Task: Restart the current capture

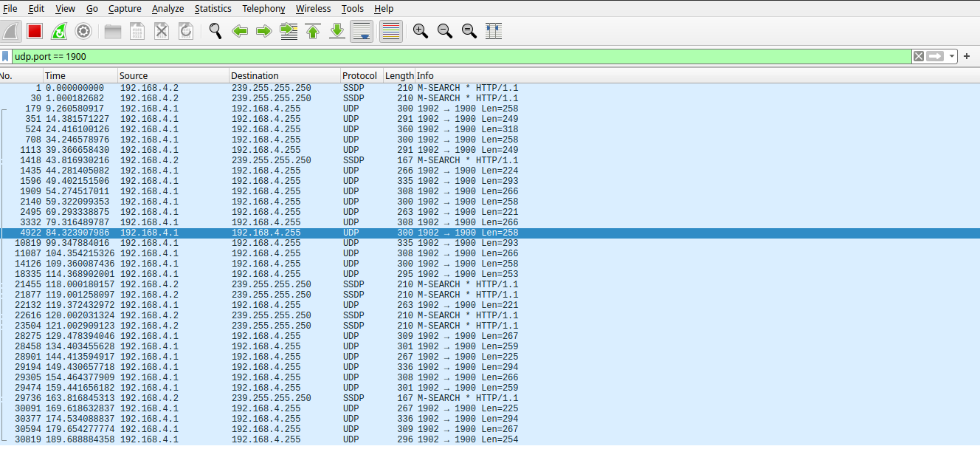Action: pyautogui.click(x=58, y=31)
